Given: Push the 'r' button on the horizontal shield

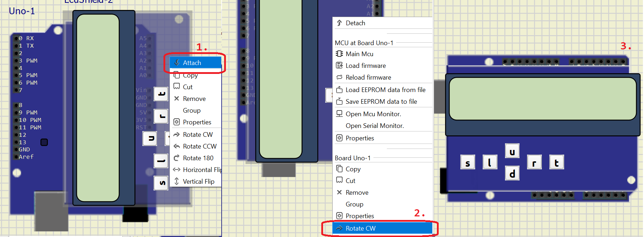Looking at the screenshot, I should click(534, 162).
